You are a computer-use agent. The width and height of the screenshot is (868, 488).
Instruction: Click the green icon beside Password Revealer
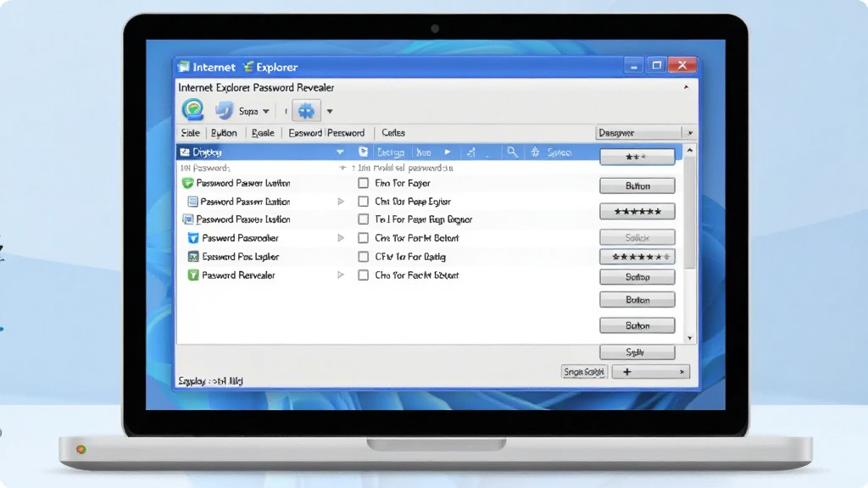(x=193, y=275)
